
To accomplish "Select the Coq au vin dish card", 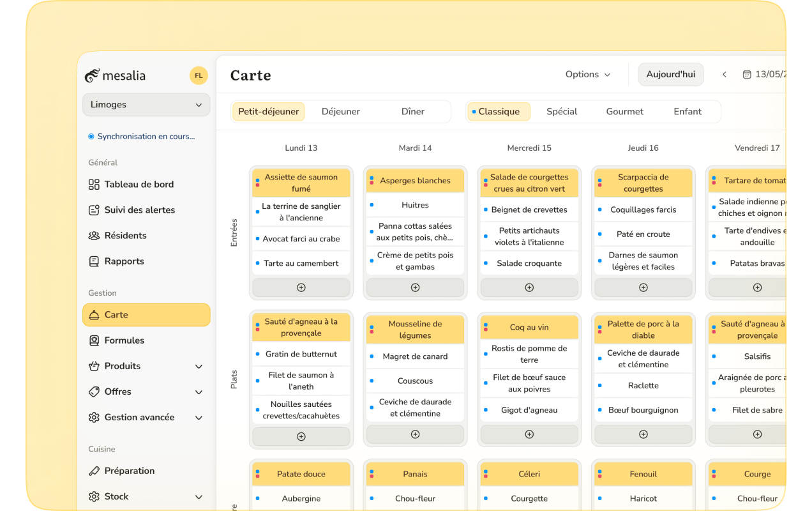I will [529, 327].
